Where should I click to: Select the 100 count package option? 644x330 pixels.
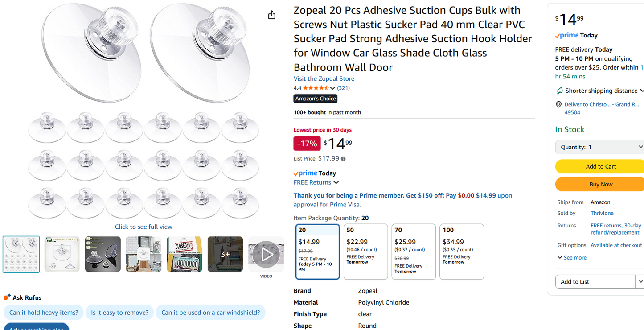[x=462, y=252]
